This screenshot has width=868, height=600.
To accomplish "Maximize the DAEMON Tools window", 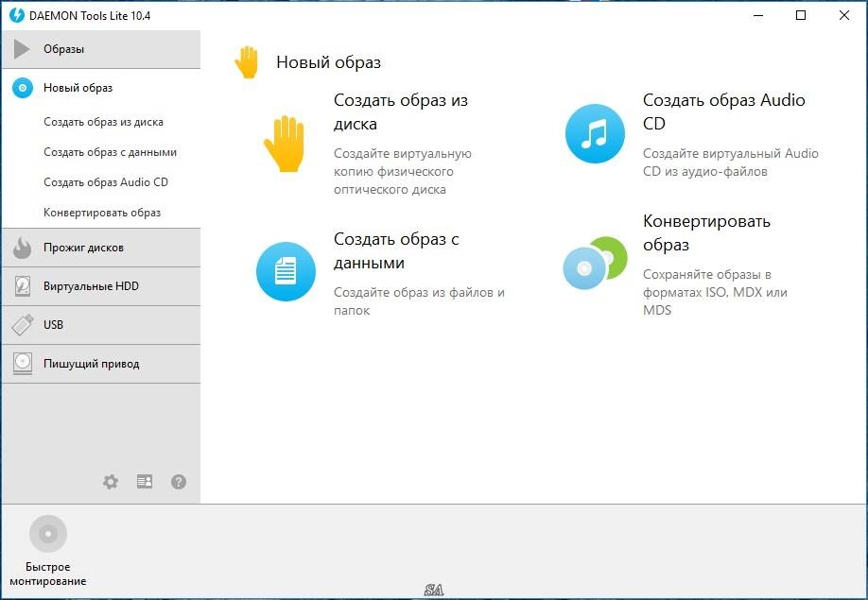I will click(x=801, y=15).
